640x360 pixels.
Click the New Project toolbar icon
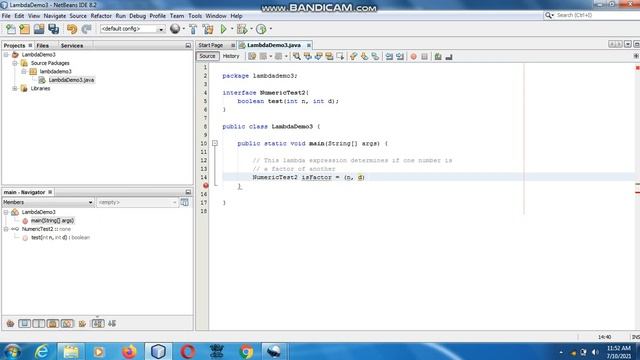[24, 29]
